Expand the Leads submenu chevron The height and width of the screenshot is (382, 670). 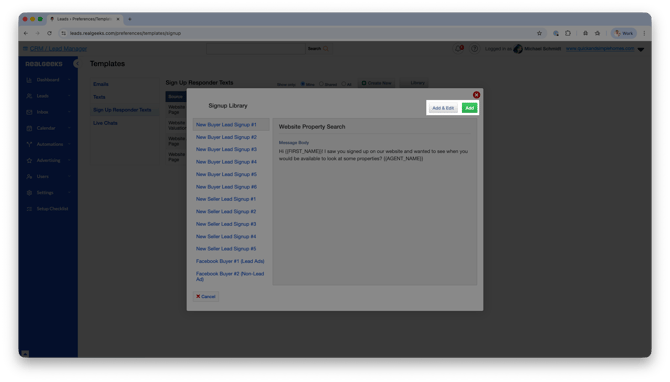pyautogui.click(x=69, y=96)
